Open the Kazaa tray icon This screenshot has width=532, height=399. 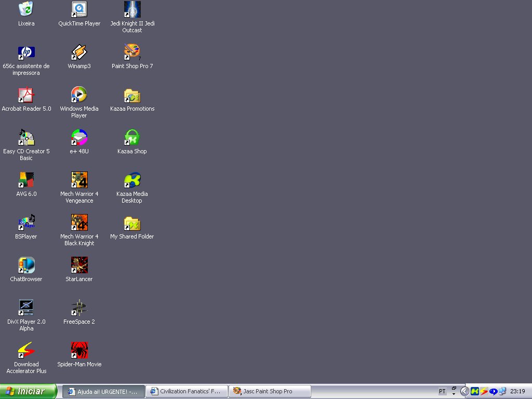(475, 392)
